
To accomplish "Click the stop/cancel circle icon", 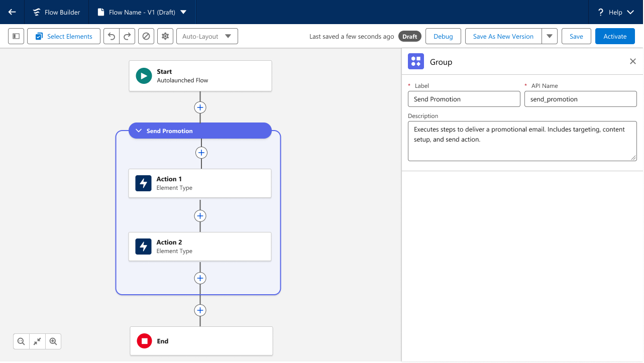I will tap(146, 36).
